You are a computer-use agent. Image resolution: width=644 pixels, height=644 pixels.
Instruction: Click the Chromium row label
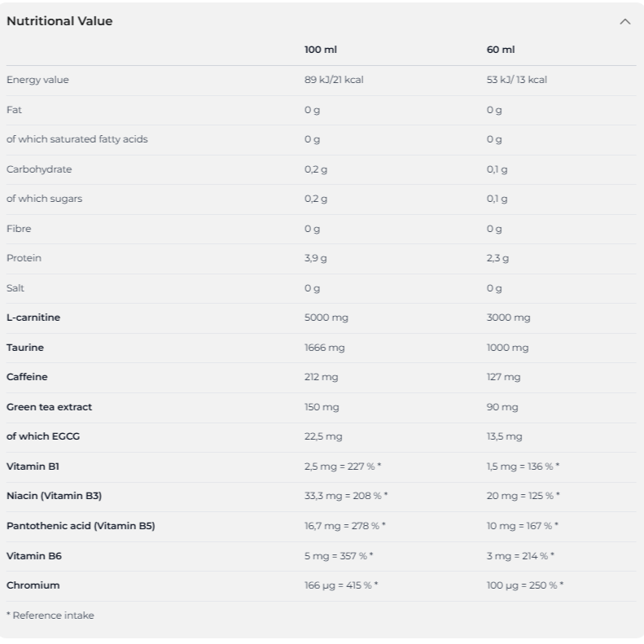click(x=33, y=585)
